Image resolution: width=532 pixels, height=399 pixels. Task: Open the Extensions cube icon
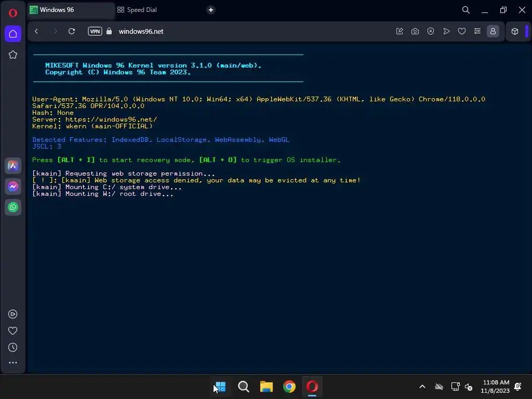515,31
